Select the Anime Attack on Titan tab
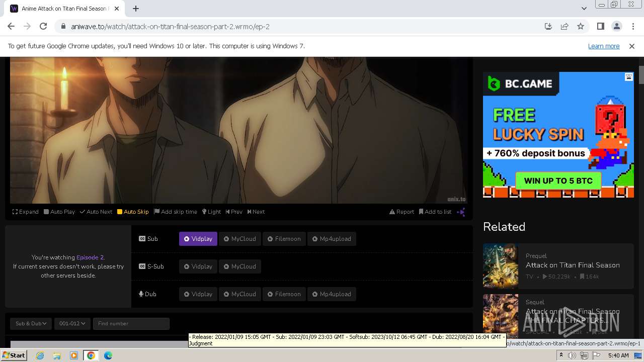This screenshot has width=644, height=362. (64, 9)
